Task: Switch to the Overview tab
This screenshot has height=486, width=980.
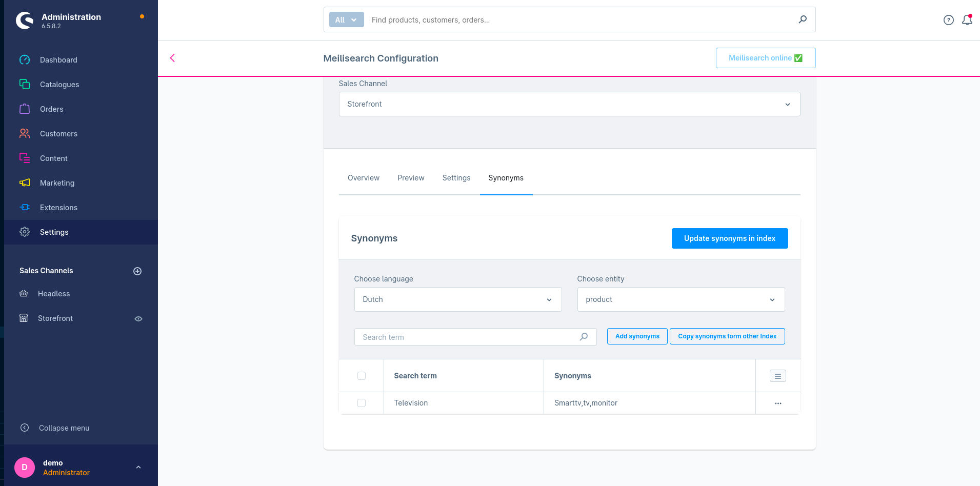Action: (364, 178)
